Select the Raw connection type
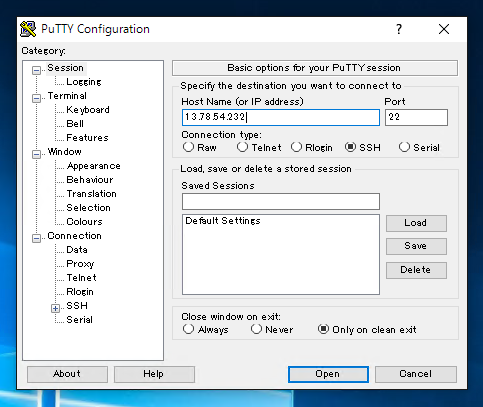Image resolution: width=483 pixels, height=407 pixels. (x=188, y=147)
